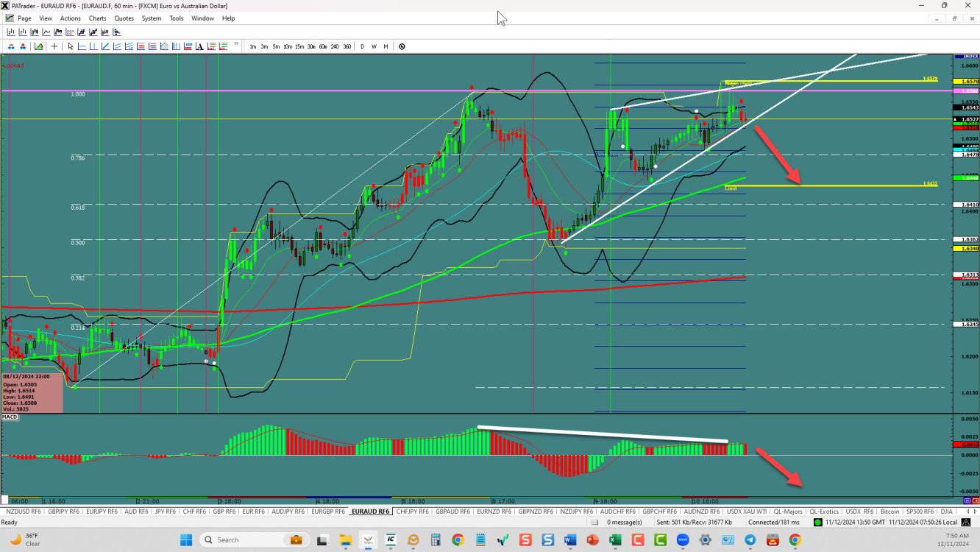Click the green 1.6446 price label
This screenshot has height=552, width=980.
(x=966, y=178)
